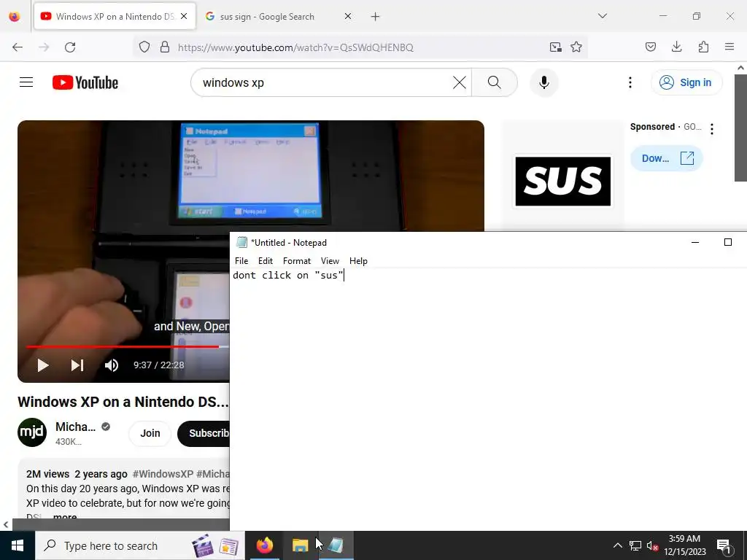Image resolution: width=747 pixels, height=560 pixels.
Task: Go to YouTube home via the logo
Action: [x=85, y=82]
